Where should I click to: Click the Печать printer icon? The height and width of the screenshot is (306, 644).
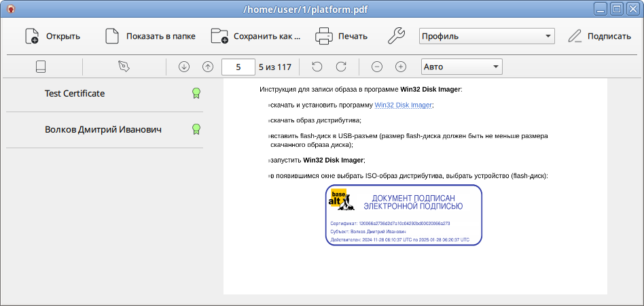pyautogui.click(x=324, y=37)
